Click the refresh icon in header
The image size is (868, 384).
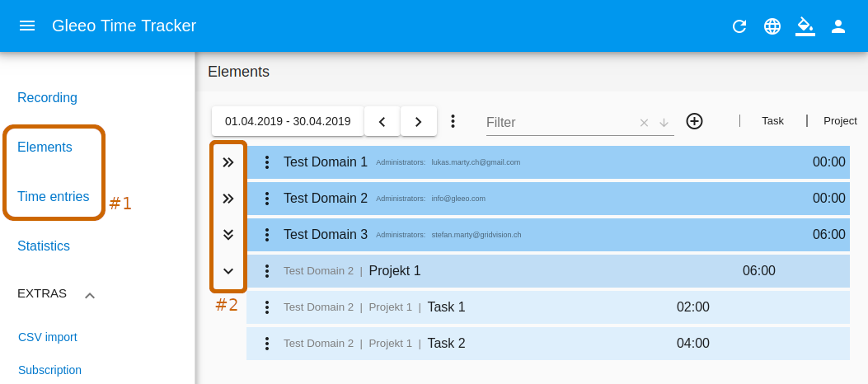point(739,26)
